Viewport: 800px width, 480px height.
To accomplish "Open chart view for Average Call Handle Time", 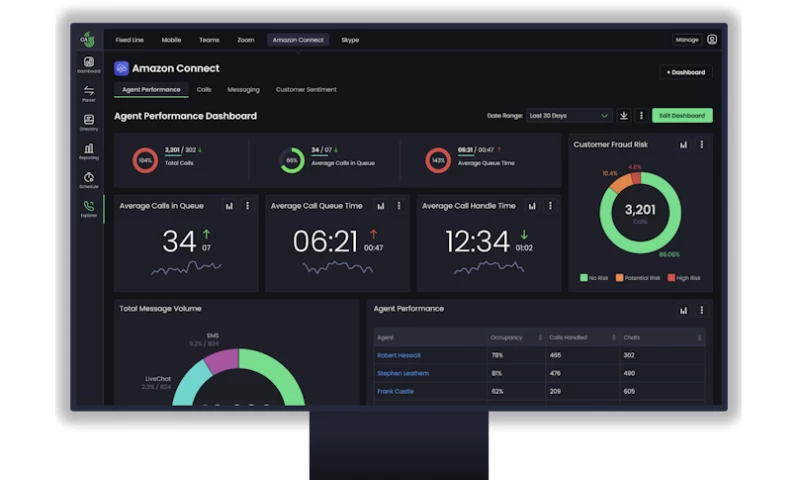I will coord(532,206).
